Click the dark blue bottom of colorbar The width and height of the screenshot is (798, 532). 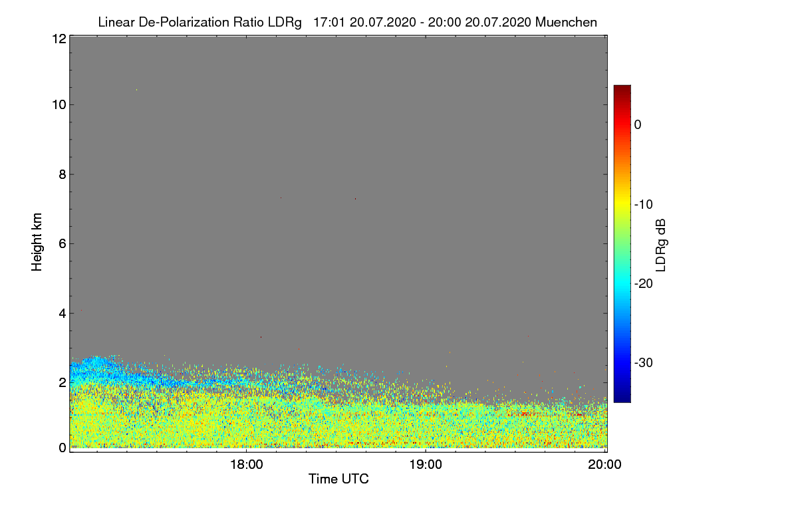[622, 397]
